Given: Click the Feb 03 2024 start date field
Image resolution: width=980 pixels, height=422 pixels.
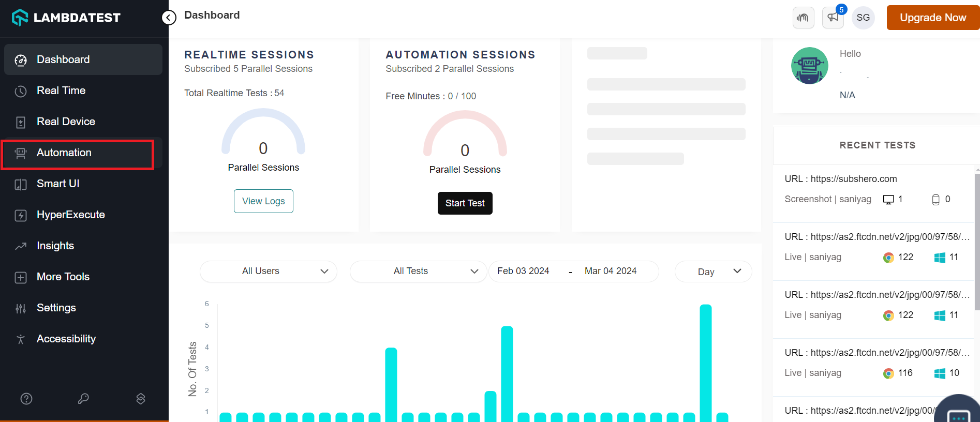Looking at the screenshot, I should click(x=524, y=271).
